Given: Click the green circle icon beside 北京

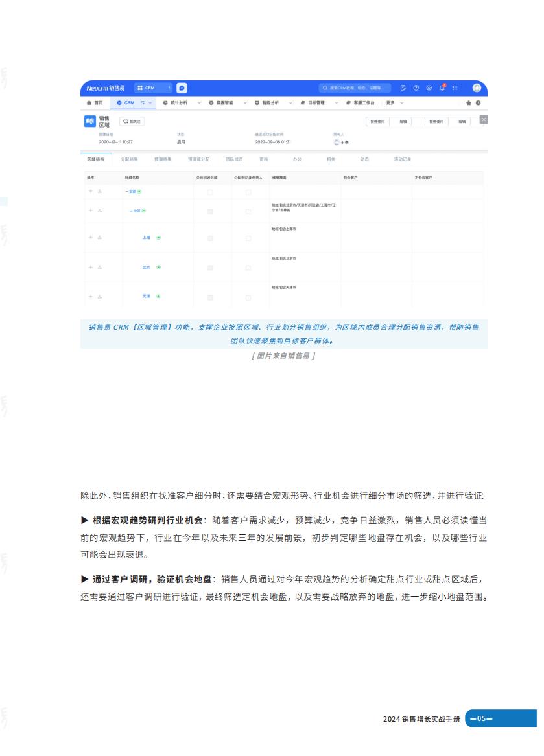Looking at the screenshot, I should click(158, 267).
